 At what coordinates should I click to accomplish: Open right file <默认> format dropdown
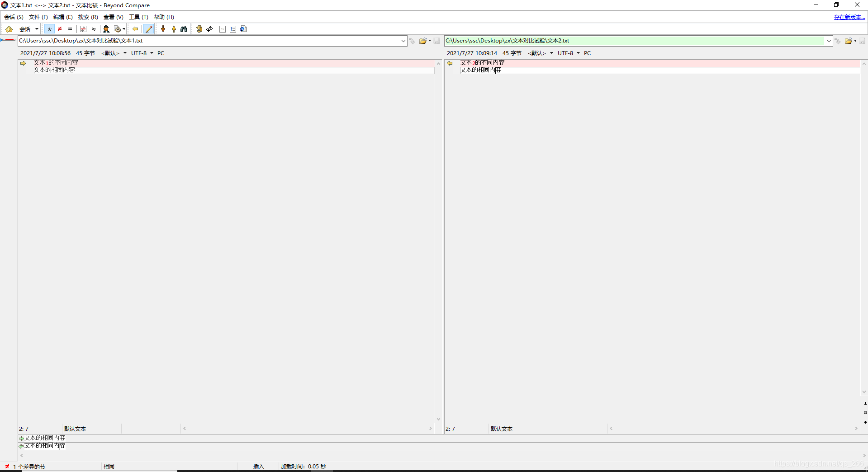(x=541, y=53)
